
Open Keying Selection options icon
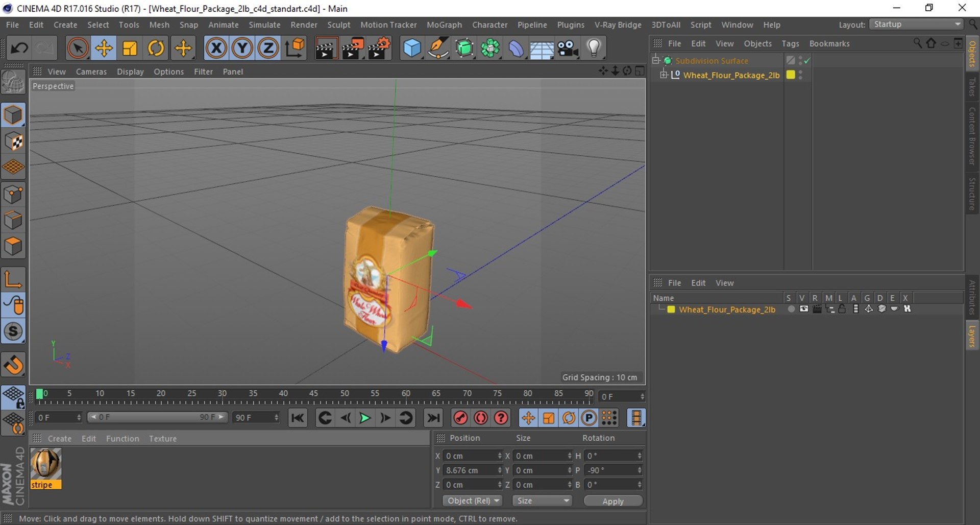click(501, 418)
